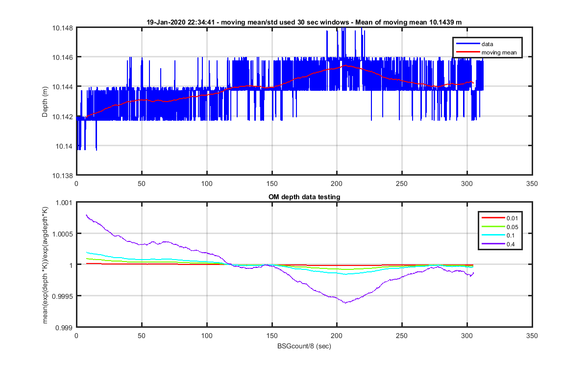Screen dimensions: 588x368
Task: Click the 'Depth (m)' y-axis label
Action: coord(45,102)
